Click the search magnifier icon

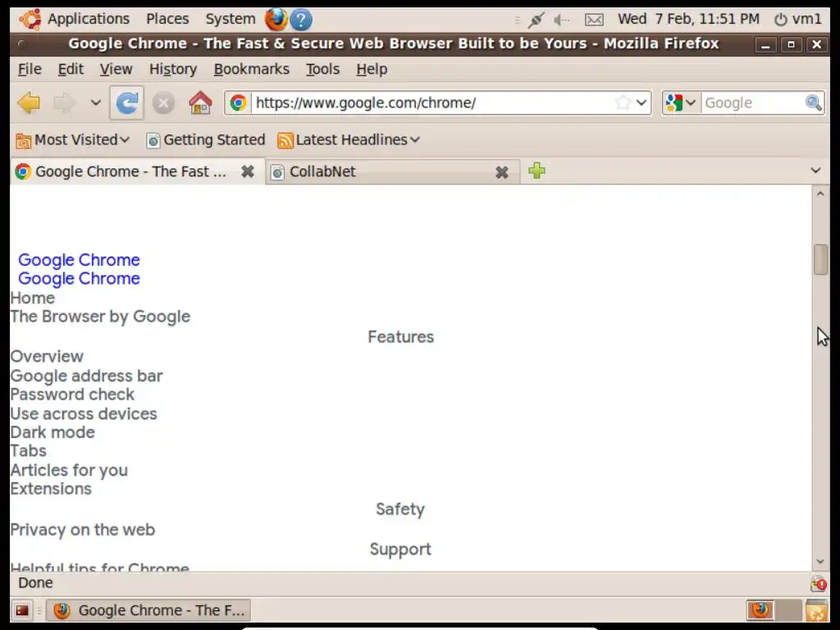tap(813, 103)
